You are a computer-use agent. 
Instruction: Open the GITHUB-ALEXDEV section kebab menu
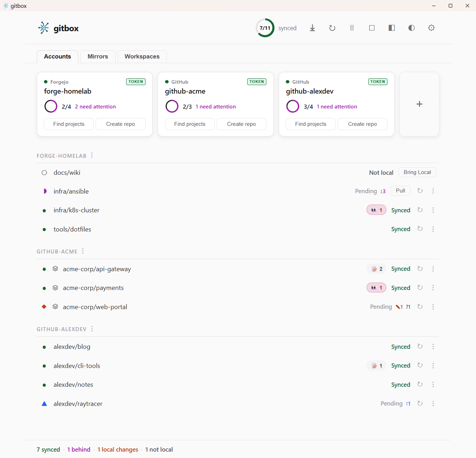coord(92,329)
